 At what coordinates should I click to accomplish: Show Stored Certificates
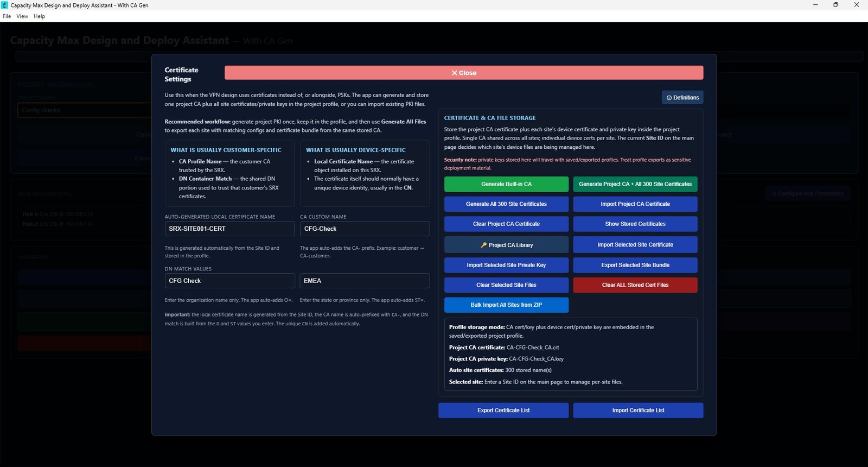(x=635, y=224)
